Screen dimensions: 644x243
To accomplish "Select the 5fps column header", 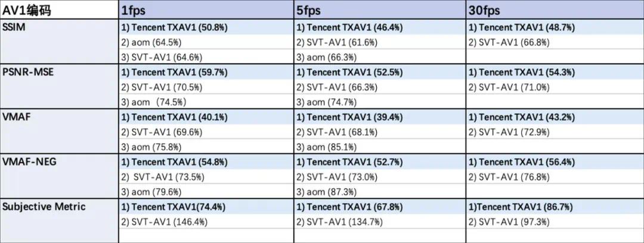I will coord(307,11).
